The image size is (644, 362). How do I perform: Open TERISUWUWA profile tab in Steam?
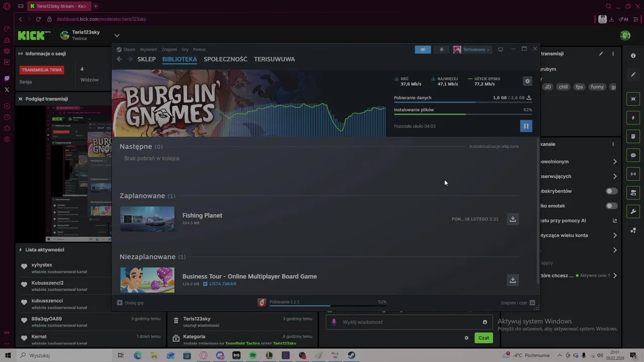pos(274,59)
